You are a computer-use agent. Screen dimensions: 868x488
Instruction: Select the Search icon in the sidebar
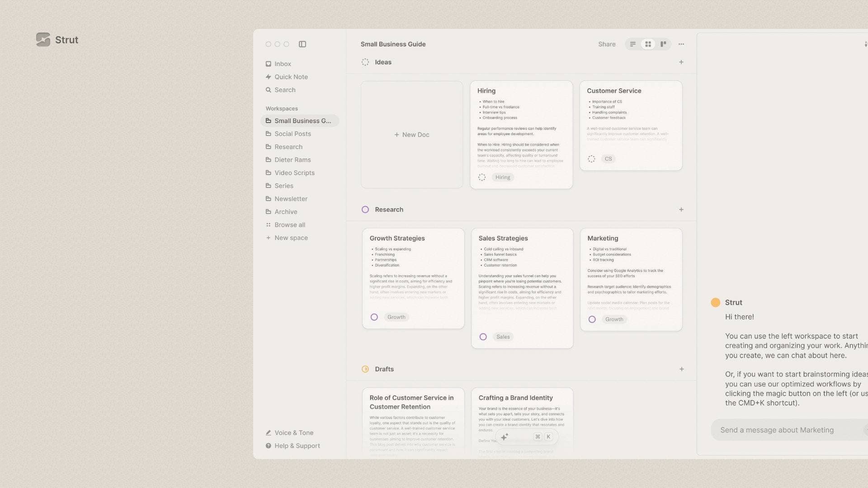tap(269, 89)
